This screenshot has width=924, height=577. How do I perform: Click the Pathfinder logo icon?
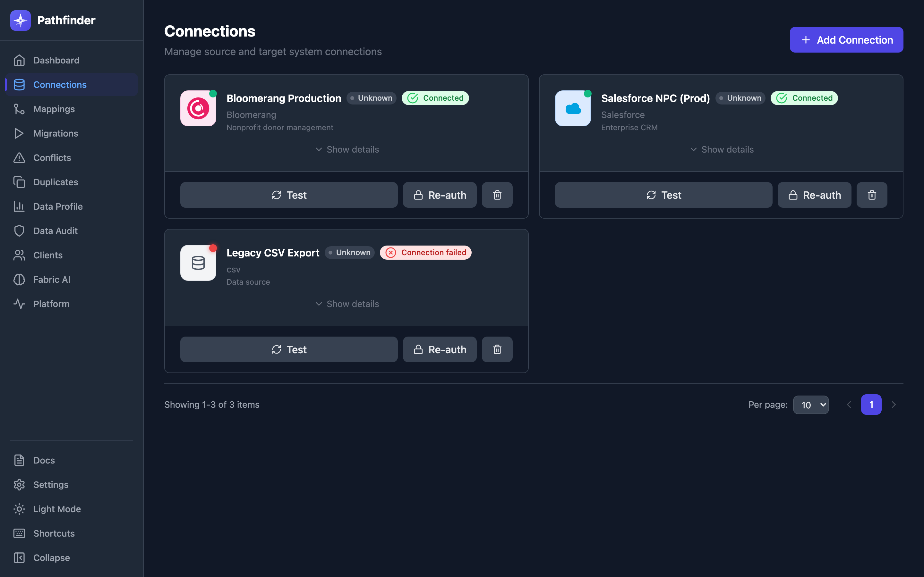(20, 20)
